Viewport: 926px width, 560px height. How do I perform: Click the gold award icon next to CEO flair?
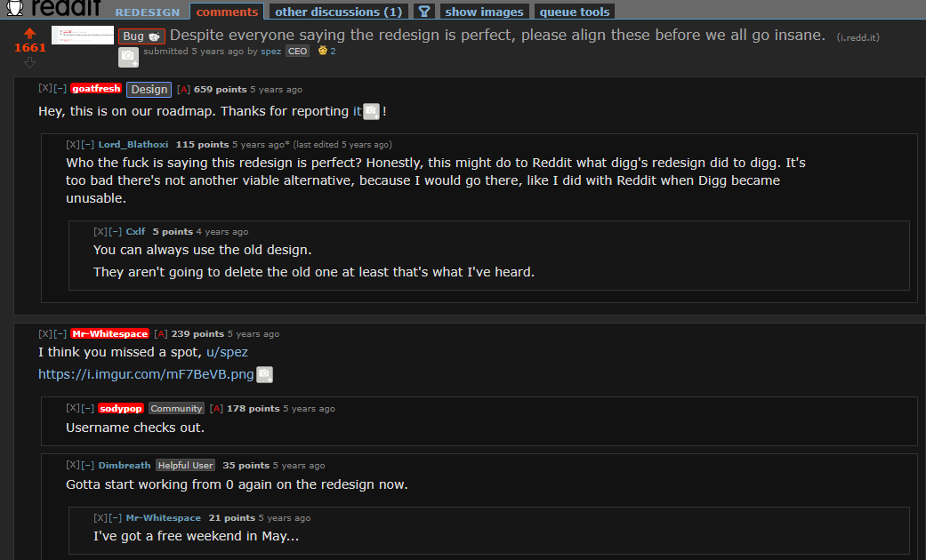322,51
